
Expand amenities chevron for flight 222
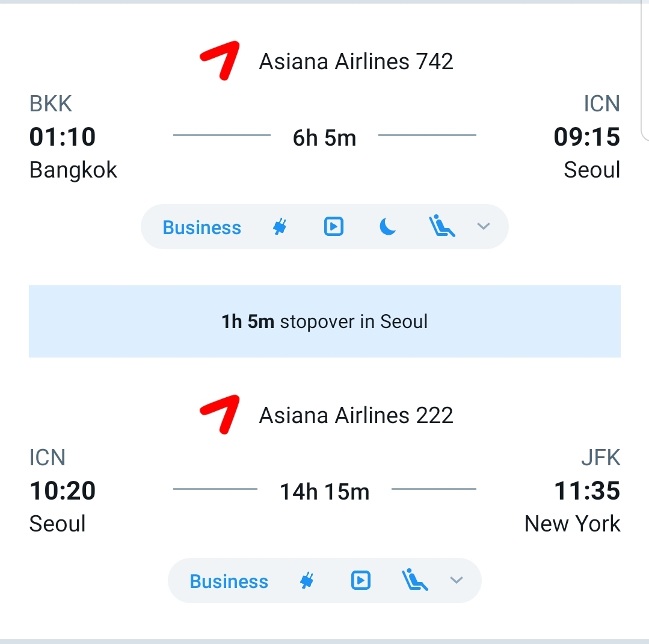tap(457, 581)
